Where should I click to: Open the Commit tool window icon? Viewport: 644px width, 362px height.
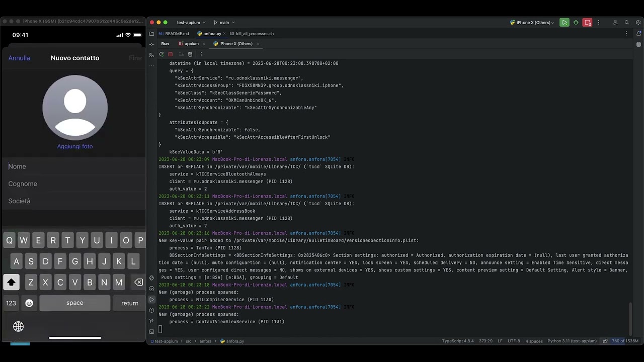click(151, 44)
